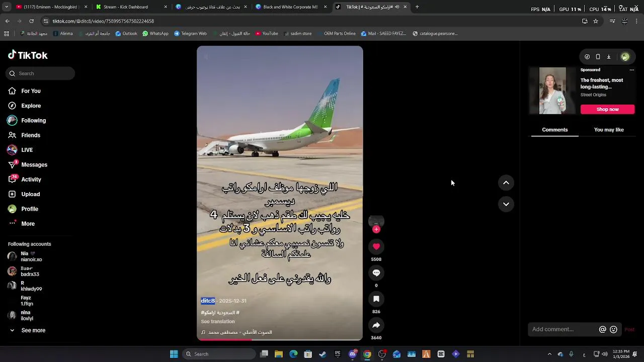Open the Activity notifications
Screen dimensions: 644x362
31,179
